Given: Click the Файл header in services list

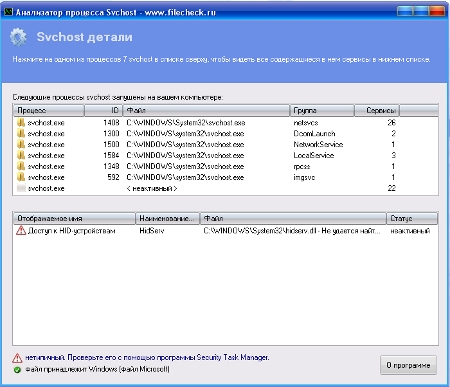Looking at the screenshot, I should click(x=293, y=218).
